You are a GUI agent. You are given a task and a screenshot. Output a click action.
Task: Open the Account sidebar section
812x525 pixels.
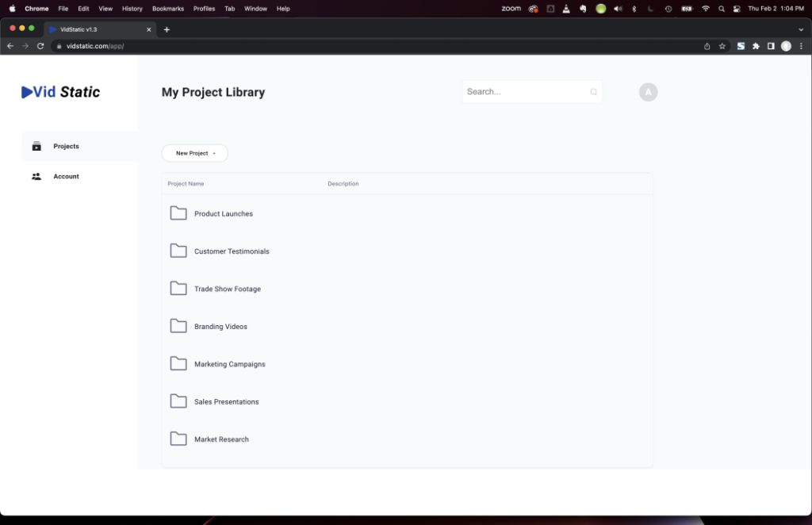click(x=66, y=177)
